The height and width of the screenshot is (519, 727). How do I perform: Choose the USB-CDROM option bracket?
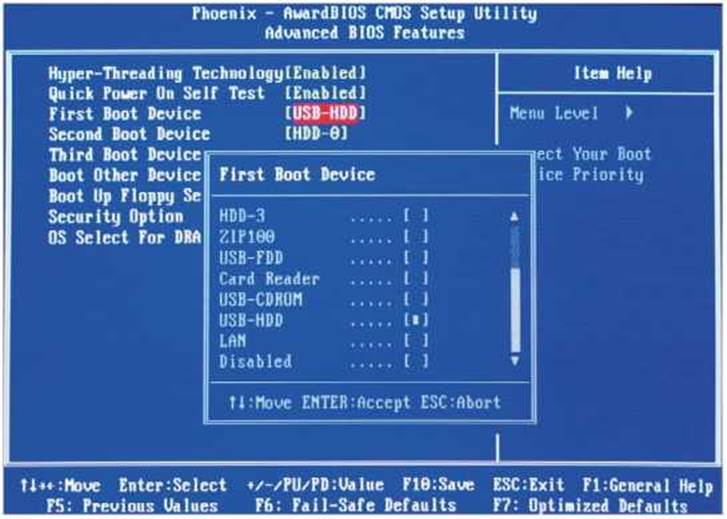click(415, 299)
